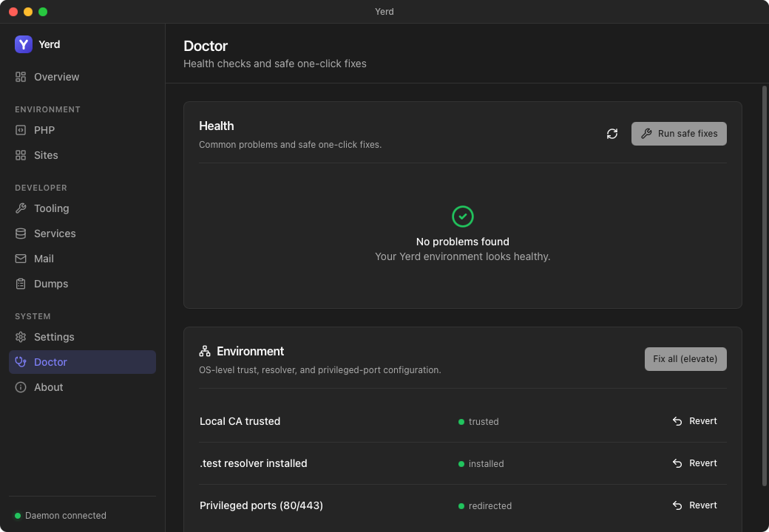Click the 'redirected' status label
This screenshot has height=532, width=769.
click(490, 506)
